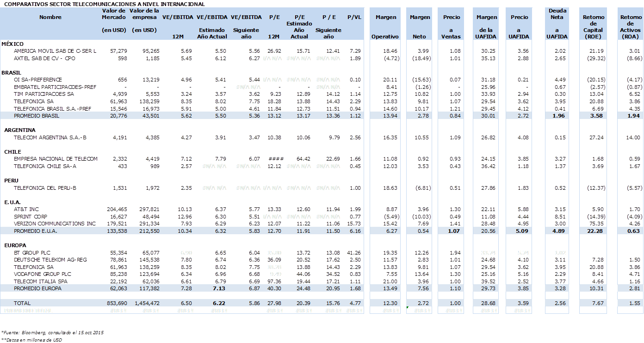
Task: Click the 'Retorno de Activos (ROA)' header
Action: [631, 27]
